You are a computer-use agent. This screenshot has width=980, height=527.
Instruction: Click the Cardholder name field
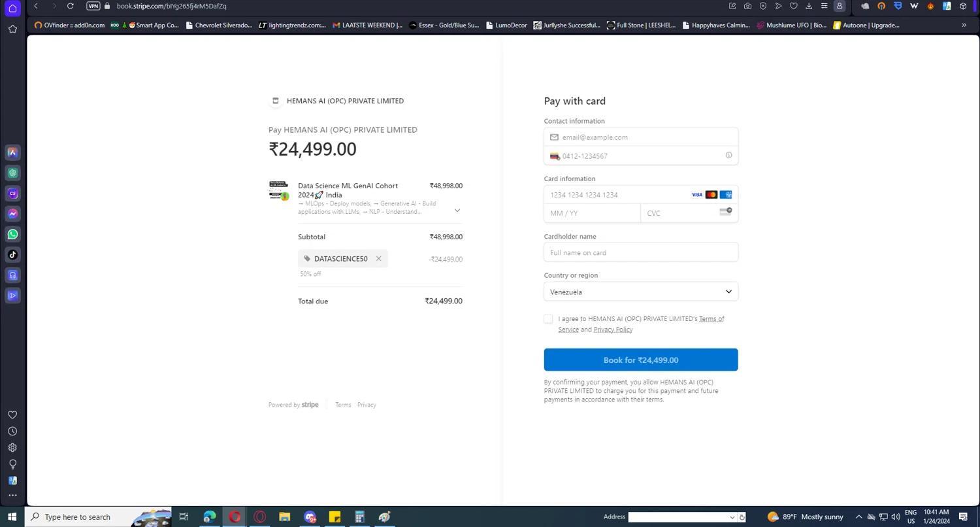coord(641,252)
